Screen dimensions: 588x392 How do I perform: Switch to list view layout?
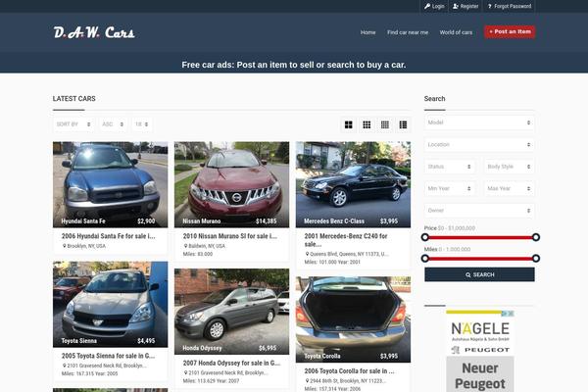[x=403, y=124]
